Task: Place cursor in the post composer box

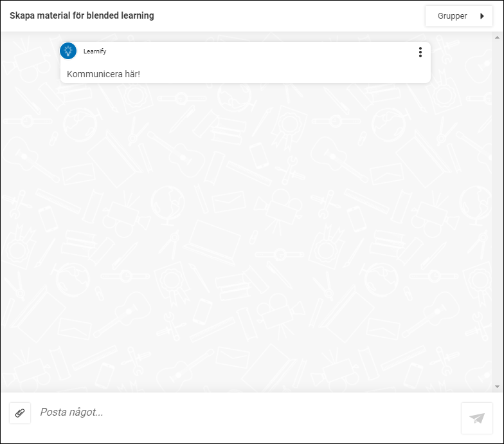Action: [248, 412]
